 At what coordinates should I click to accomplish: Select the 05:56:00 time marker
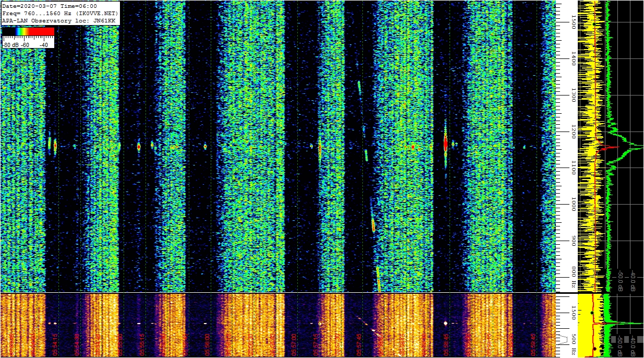tap(207, 344)
